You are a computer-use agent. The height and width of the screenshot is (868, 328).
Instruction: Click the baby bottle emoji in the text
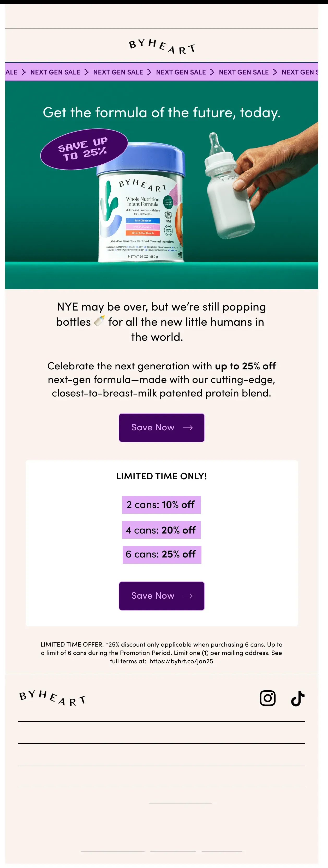click(99, 321)
